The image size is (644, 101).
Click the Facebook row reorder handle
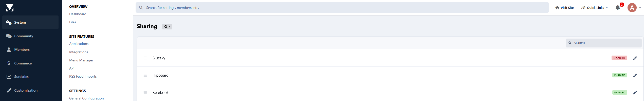(x=145, y=93)
